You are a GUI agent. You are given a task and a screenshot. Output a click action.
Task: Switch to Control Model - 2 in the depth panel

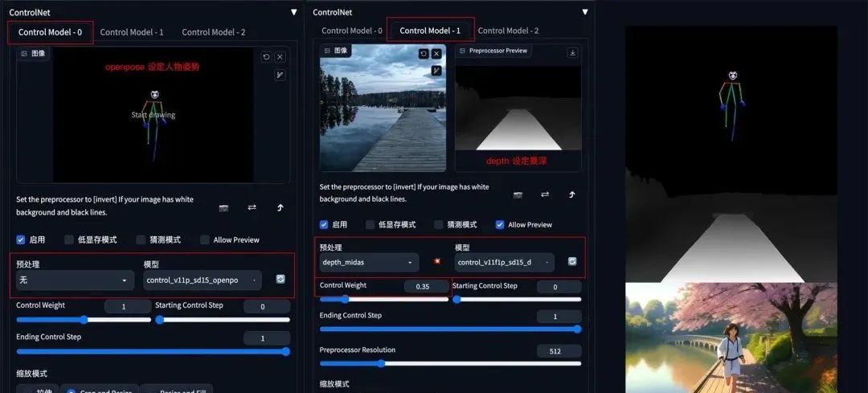[508, 31]
